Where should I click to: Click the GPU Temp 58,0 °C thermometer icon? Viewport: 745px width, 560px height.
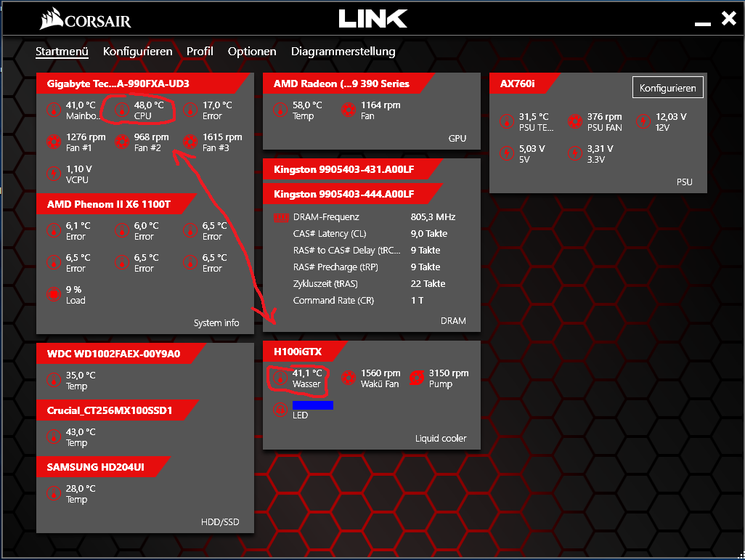tap(280, 110)
